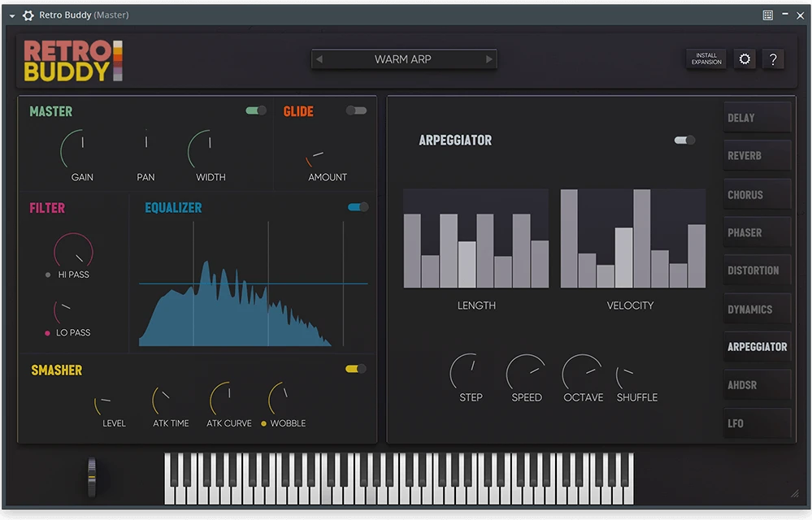
Task: Toggle the Arpeggiator switch
Action: (x=684, y=140)
